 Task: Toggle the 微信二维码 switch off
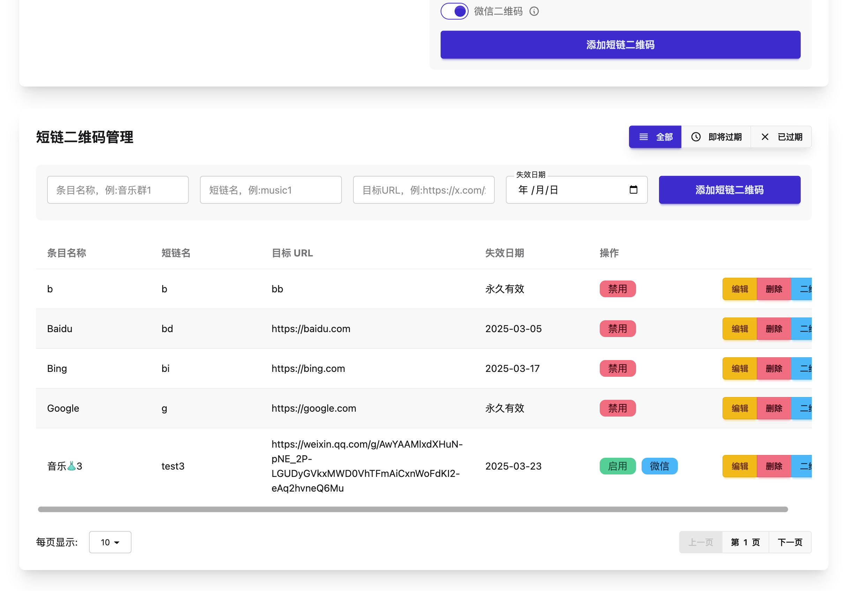(454, 11)
